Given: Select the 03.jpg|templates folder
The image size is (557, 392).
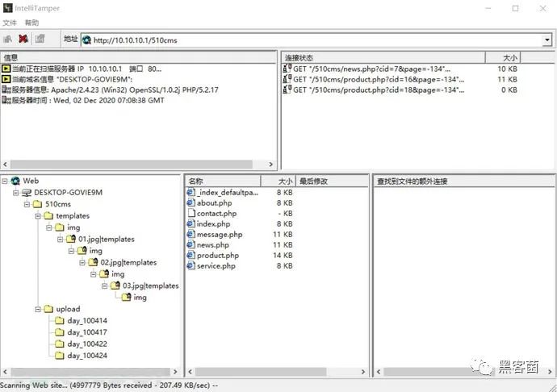Looking at the screenshot, I should (151, 286).
